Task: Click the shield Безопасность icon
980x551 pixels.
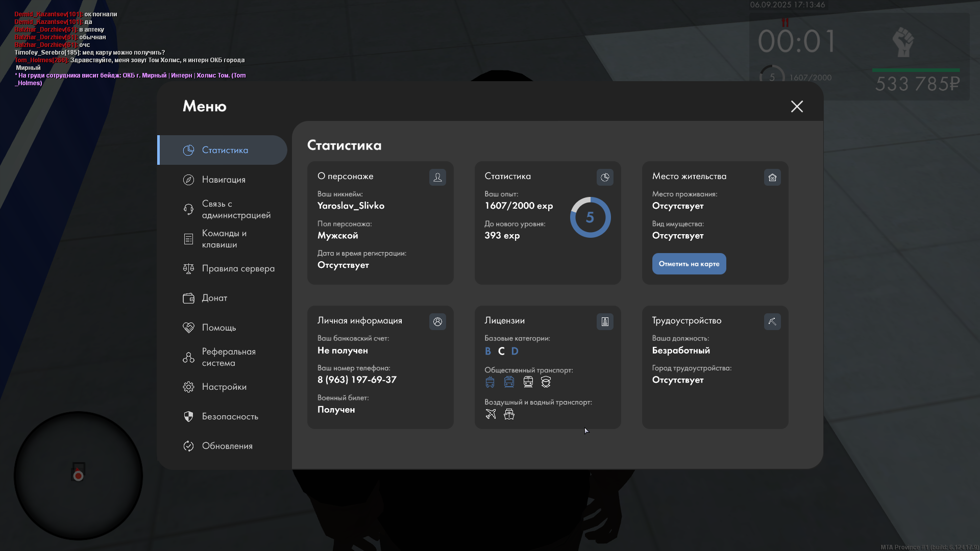Action: [188, 416]
